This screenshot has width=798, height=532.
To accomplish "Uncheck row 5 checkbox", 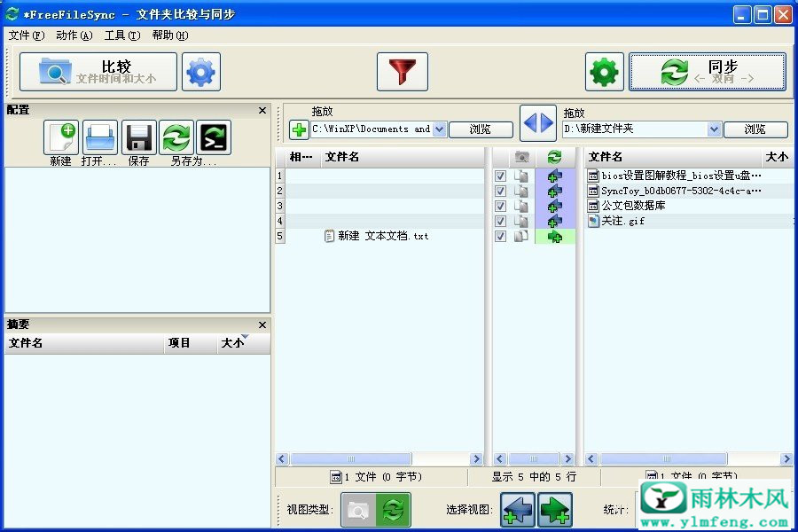I will (x=500, y=236).
